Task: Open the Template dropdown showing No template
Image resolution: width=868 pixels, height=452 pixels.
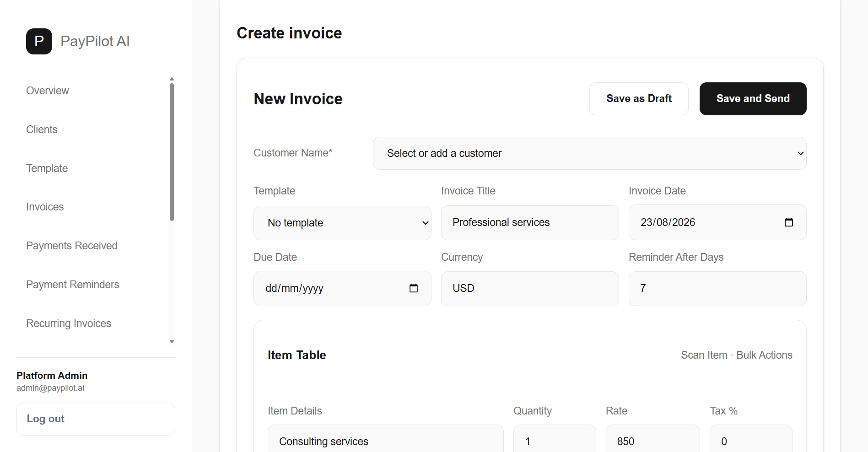Action: [x=342, y=223]
